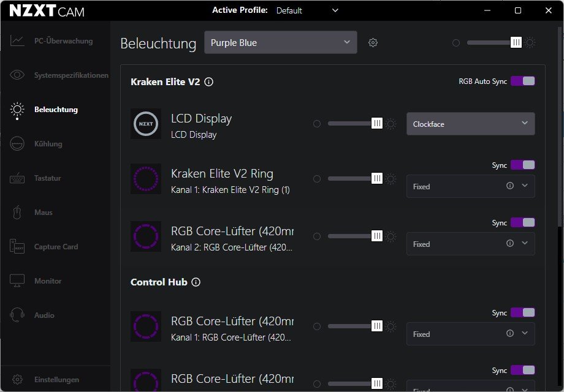
Task: Click LCD Display max brightness sun icon
Action: (391, 124)
